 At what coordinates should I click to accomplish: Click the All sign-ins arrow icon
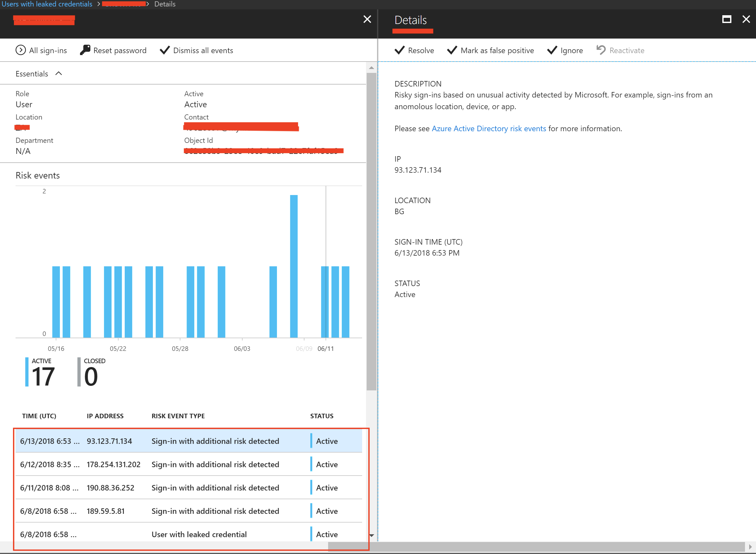[x=20, y=50]
